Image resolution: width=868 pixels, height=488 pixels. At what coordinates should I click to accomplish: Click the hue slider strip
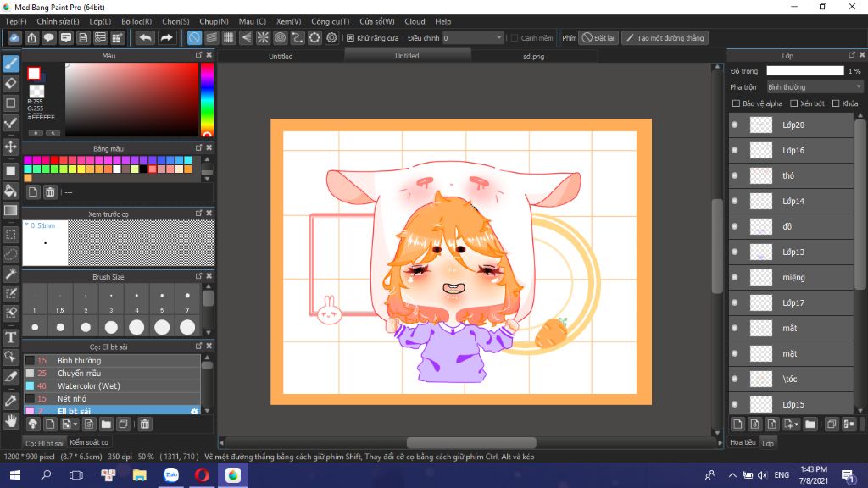point(207,98)
